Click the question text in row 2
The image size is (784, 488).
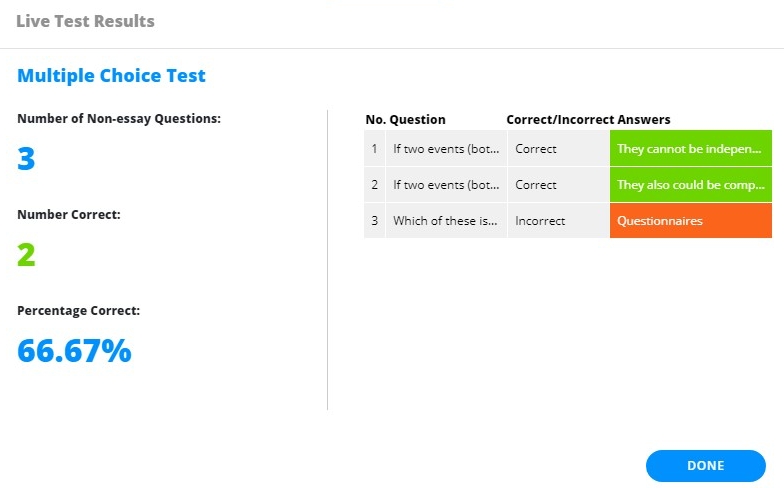pyautogui.click(x=445, y=185)
